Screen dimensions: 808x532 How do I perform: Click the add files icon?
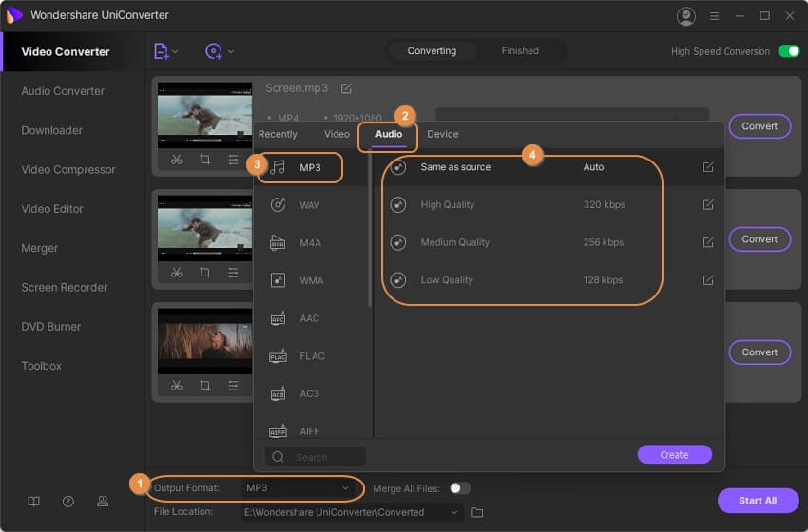162,51
